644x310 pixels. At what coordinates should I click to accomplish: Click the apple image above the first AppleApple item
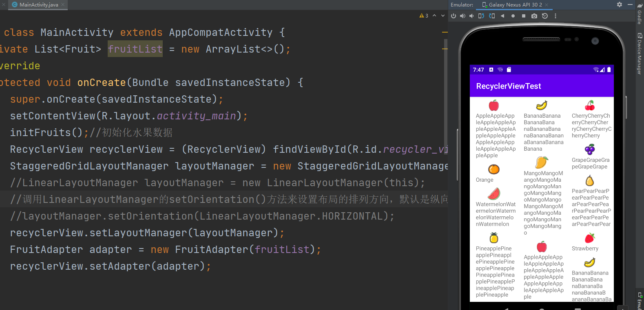[494, 106]
